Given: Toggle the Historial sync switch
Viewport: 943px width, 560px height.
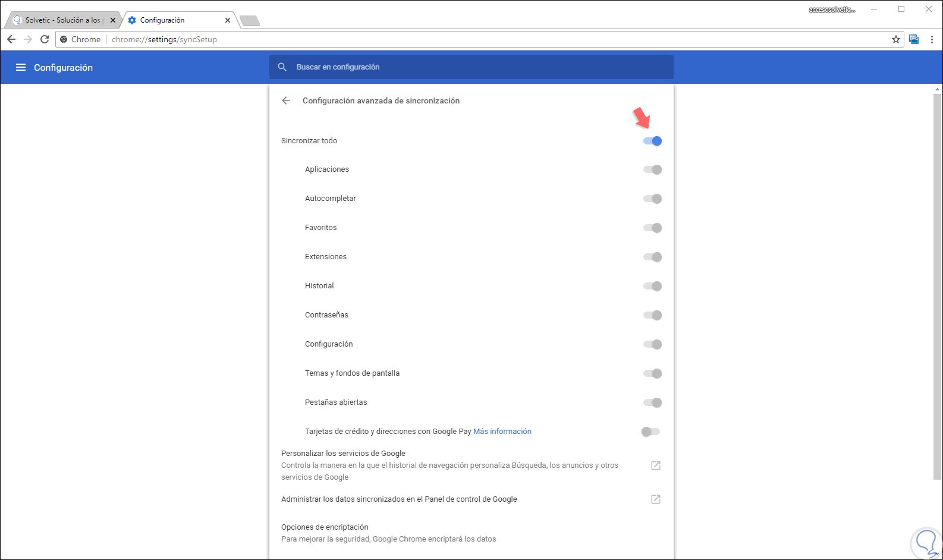Looking at the screenshot, I should pyautogui.click(x=652, y=286).
